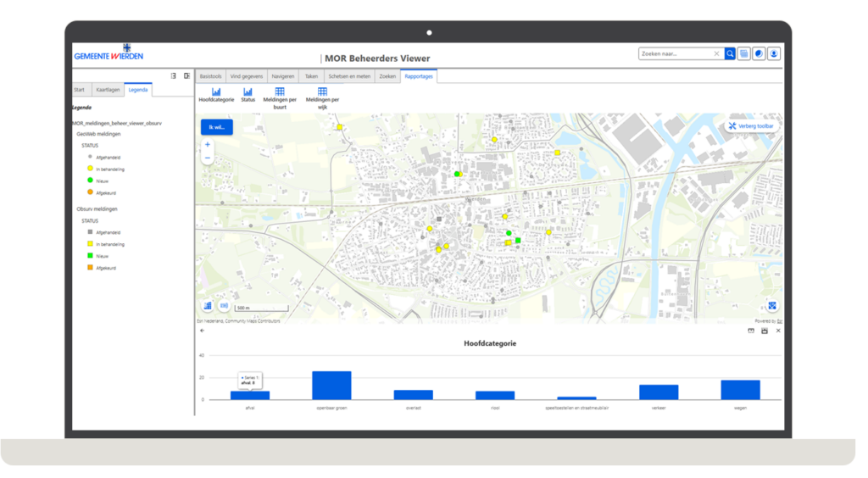Close the Hoofdcategorie chart panel
The height and width of the screenshot is (478, 868).
click(778, 331)
